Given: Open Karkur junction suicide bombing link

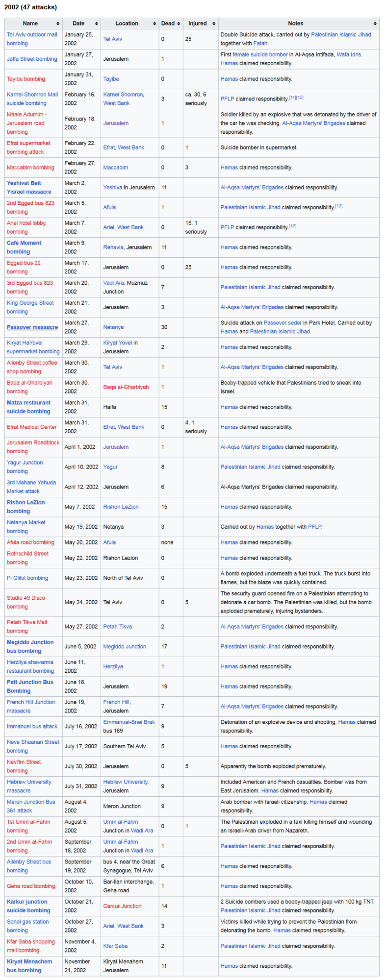Looking at the screenshot, I should click(x=28, y=906).
